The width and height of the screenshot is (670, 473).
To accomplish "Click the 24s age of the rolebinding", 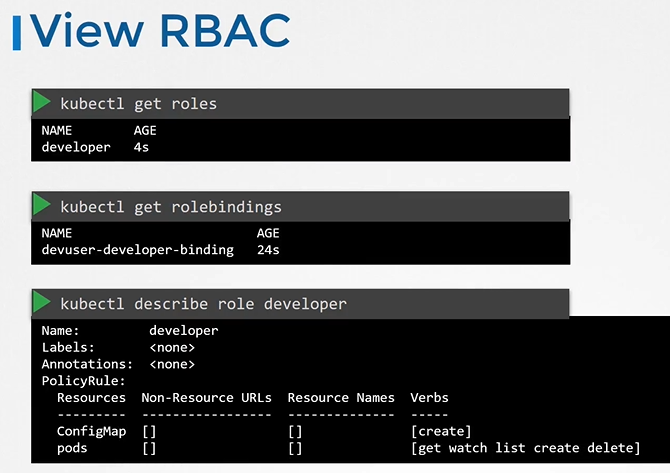I will coord(268,249).
